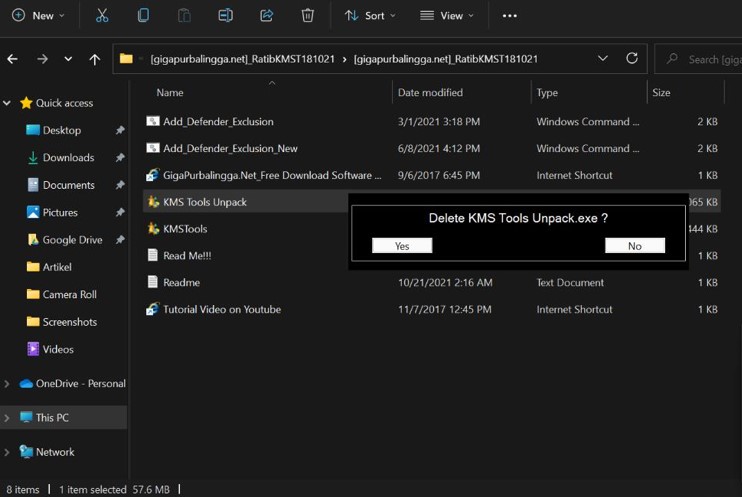This screenshot has height=497, width=742.
Task: Click the New button
Action: (38, 16)
